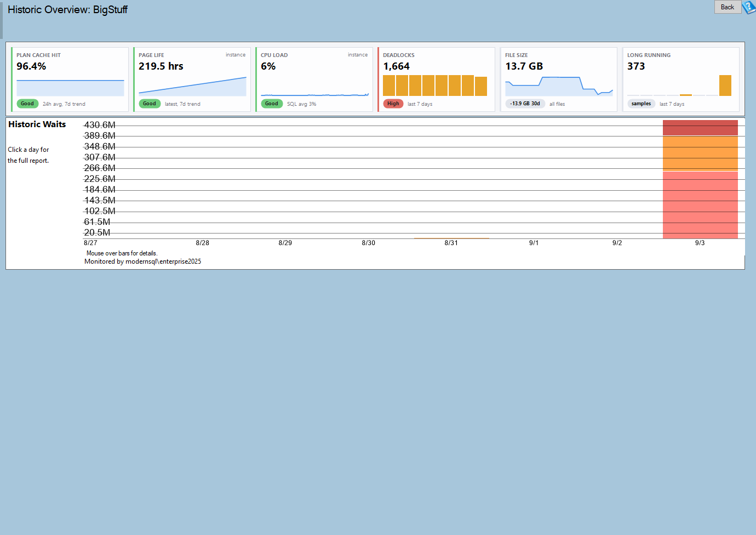Click the 8/27 date label
756x535 pixels.
[90, 243]
